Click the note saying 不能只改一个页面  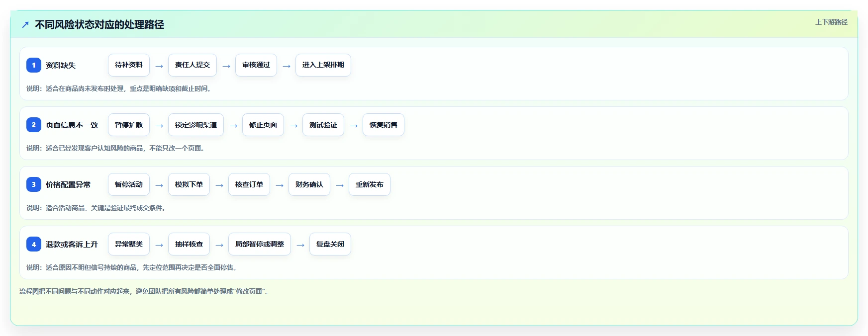[117, 148]
